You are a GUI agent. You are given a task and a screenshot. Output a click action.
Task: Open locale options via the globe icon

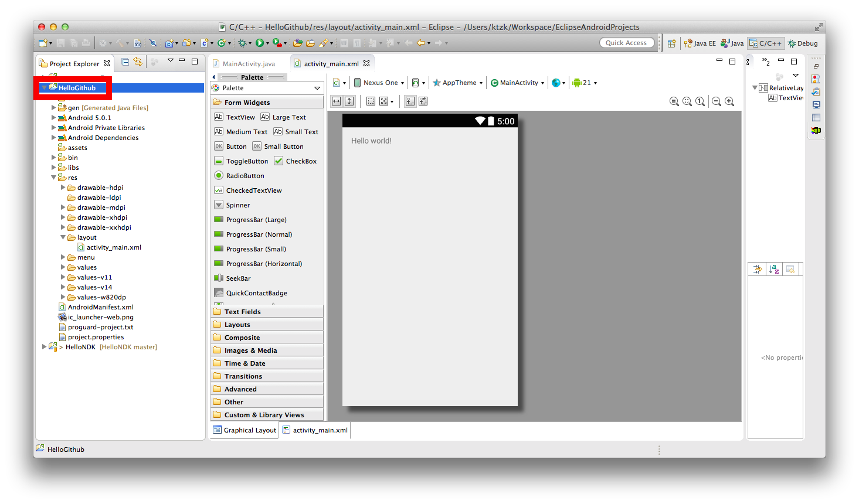557,83
